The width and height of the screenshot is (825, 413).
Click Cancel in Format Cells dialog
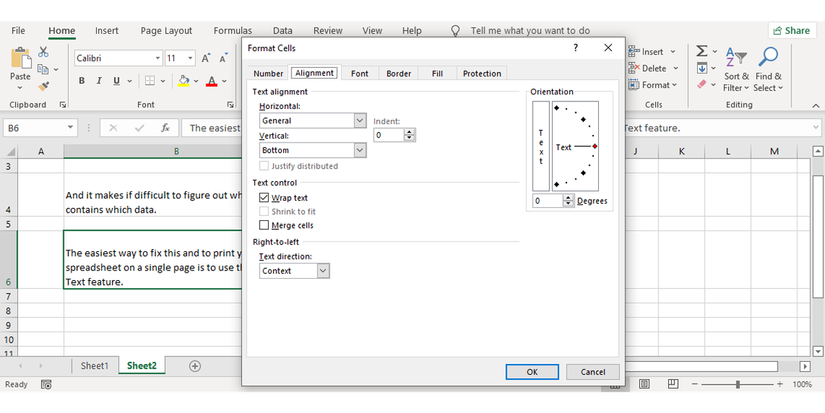pos(593,372)
